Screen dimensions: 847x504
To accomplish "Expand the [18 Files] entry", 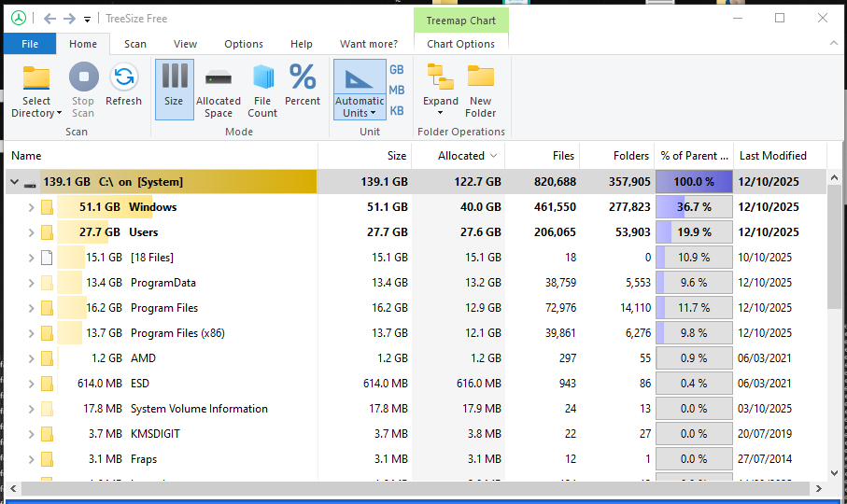I will pyautogui.click(x=31, y=258).
